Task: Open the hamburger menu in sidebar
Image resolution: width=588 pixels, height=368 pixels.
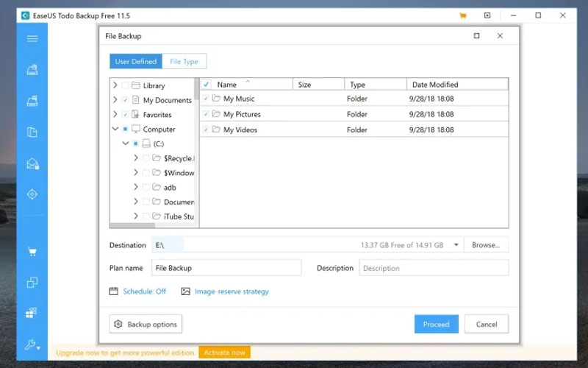Action: [x=32, y=39]
